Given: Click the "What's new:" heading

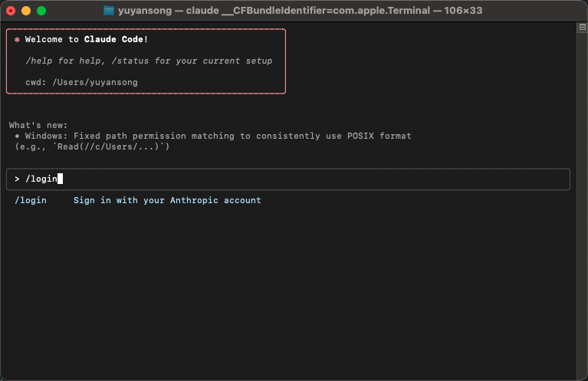Looking at the screenshot, I should [38, 125].
